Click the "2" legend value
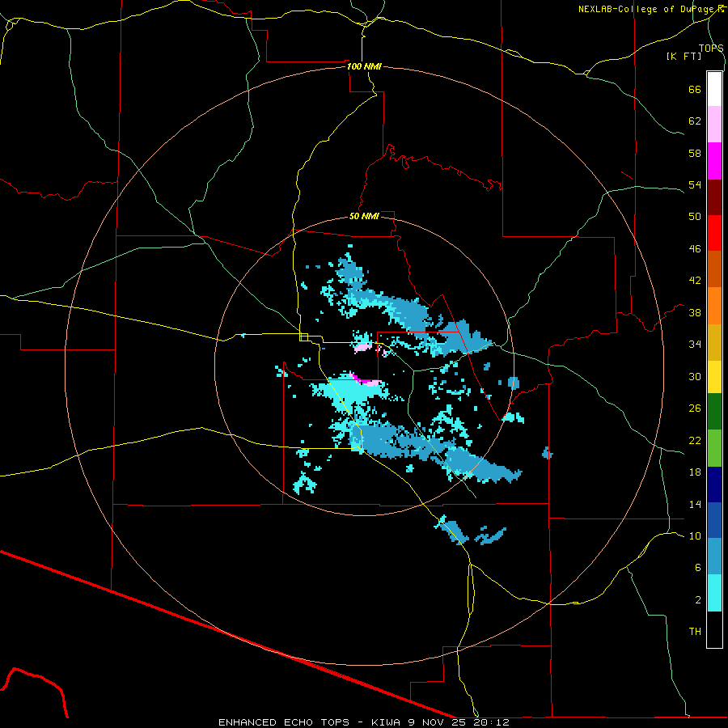The width and height of the screenshot is (728, 728). 698,600
